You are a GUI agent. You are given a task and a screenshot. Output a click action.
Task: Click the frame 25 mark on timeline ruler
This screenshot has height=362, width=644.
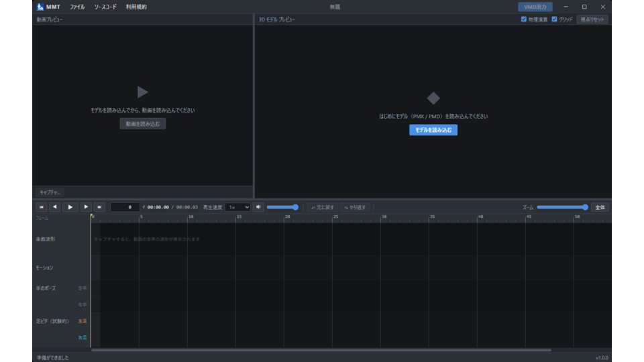[335, 217]
